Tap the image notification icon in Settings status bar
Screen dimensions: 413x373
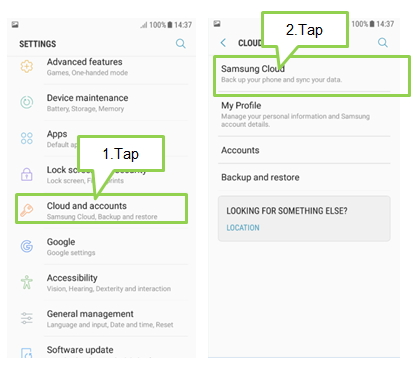pos(15,25)
